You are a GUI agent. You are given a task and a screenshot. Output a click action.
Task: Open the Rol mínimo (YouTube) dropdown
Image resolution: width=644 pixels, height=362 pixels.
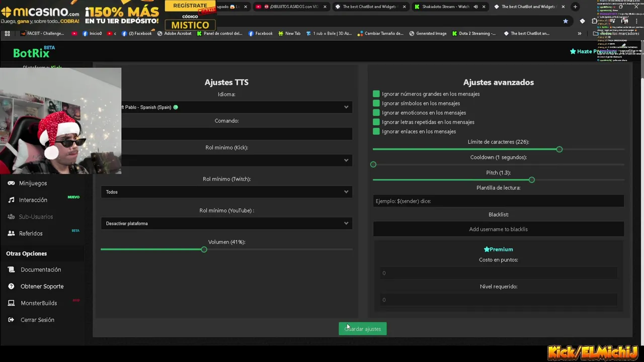[x=226, y=223]
